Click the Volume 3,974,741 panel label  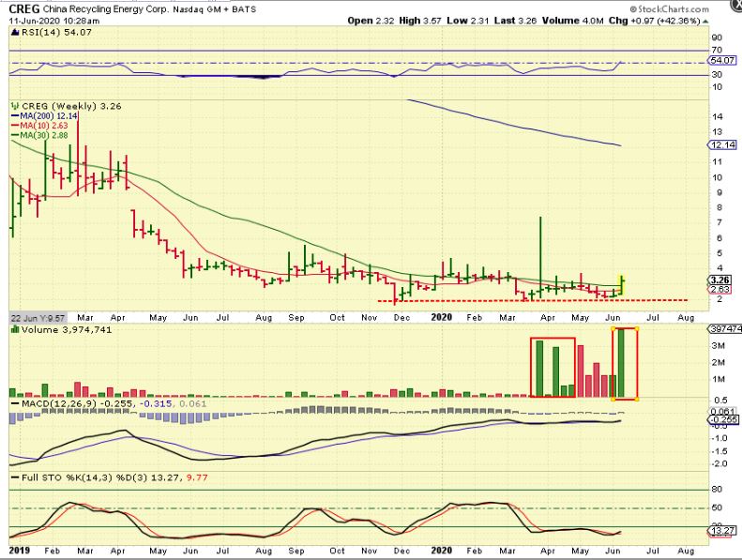67,330
